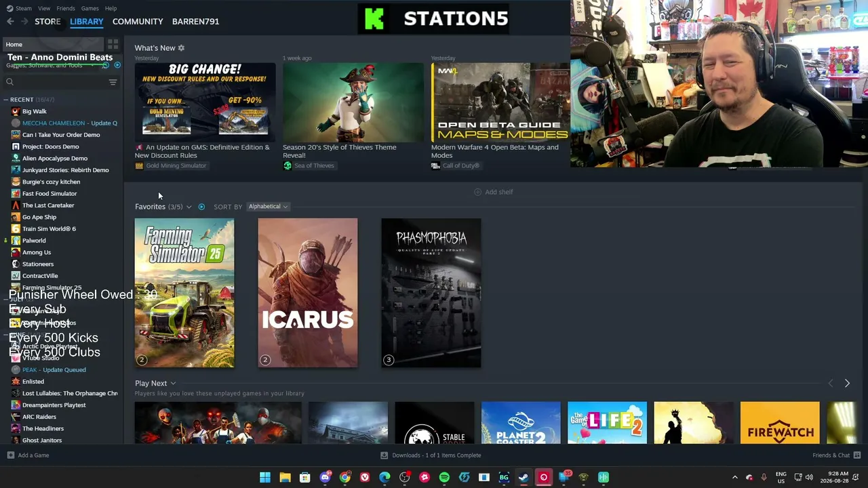The height and width of the screenshot is (488, 868).
Task: Switch library to grid collections view
Action: [x=113, y=45]
